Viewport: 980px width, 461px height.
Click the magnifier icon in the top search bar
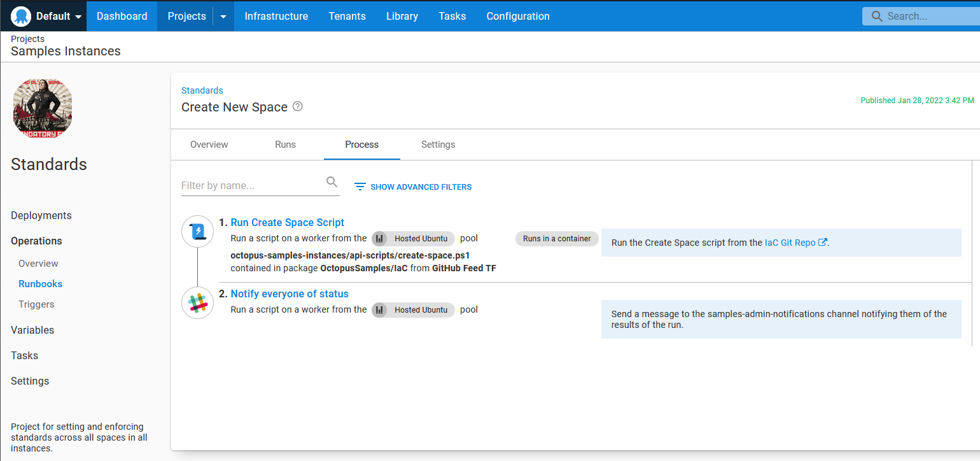click(x=876, y=16)
